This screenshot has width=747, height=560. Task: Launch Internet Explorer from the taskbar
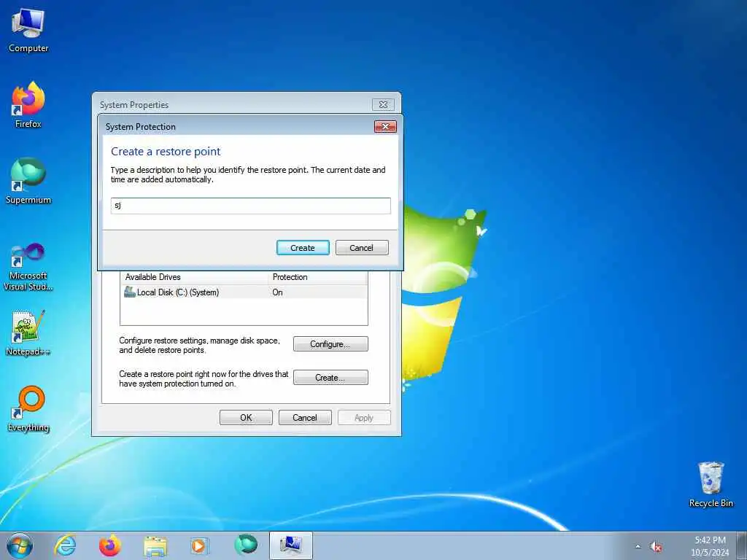coord(65,545)
